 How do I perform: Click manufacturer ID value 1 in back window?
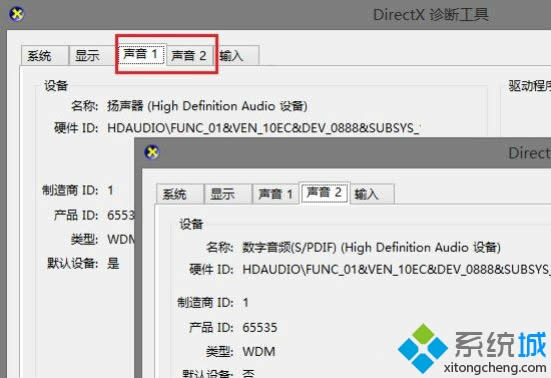[x=110, y=190]
